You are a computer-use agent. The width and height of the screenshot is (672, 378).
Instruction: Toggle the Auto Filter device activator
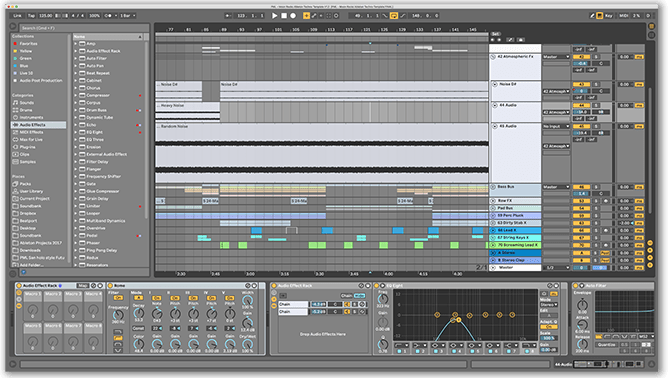click(576, 285)
